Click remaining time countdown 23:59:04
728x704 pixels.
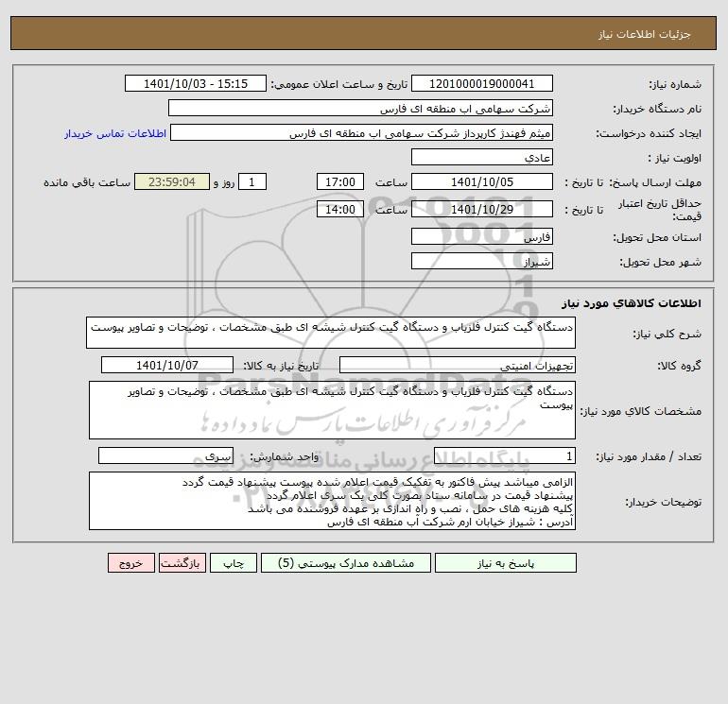coord(172,182)
